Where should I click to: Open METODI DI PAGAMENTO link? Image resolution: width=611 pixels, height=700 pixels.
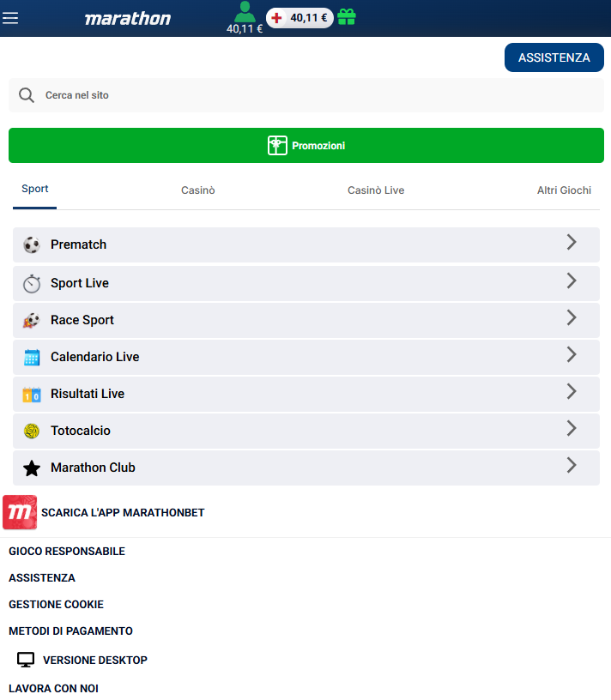point(70,631)
